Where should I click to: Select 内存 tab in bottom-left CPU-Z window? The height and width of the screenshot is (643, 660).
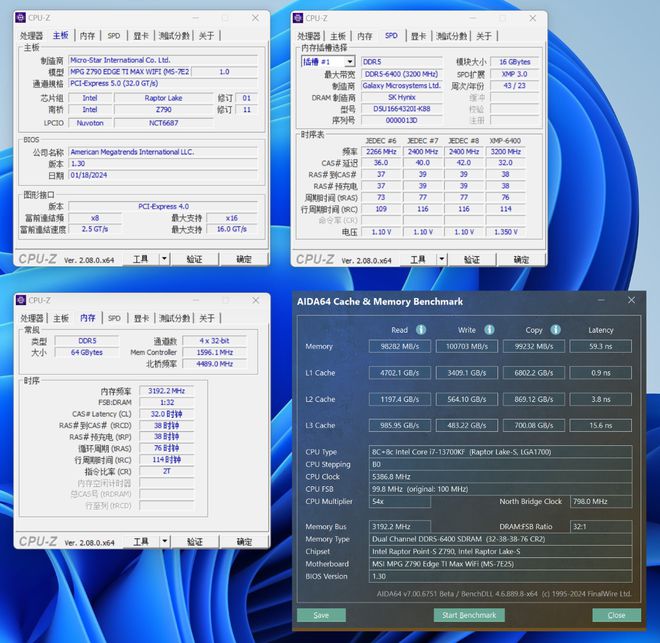tap(88, 318)
